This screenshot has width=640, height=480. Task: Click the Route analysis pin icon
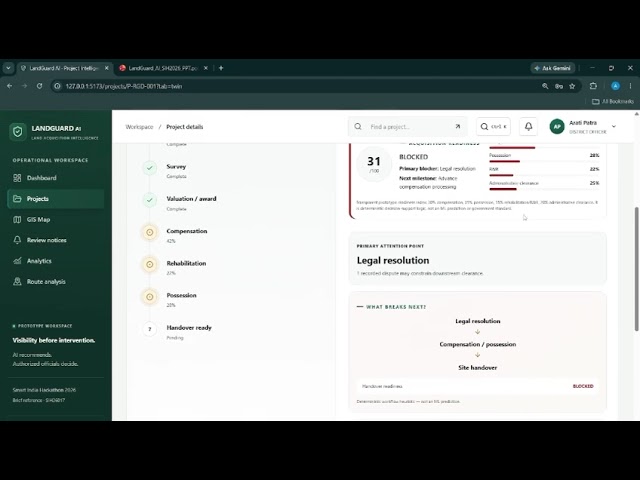17,282
